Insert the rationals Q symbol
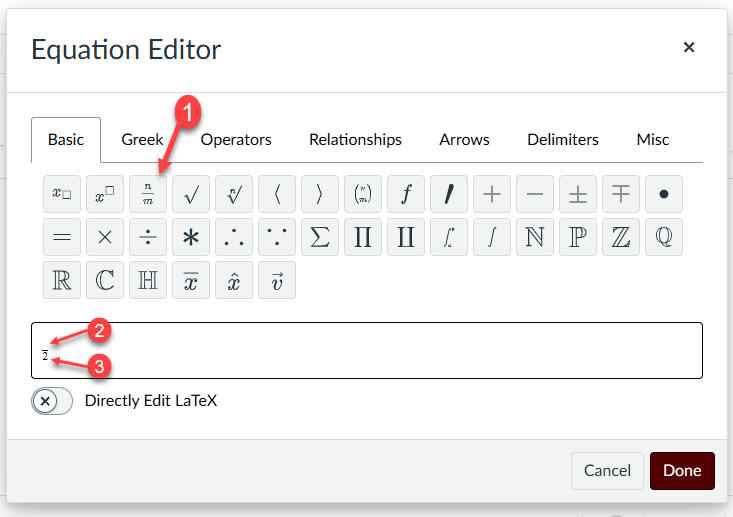This screenshot has width=733, height=517. [664, 237]
